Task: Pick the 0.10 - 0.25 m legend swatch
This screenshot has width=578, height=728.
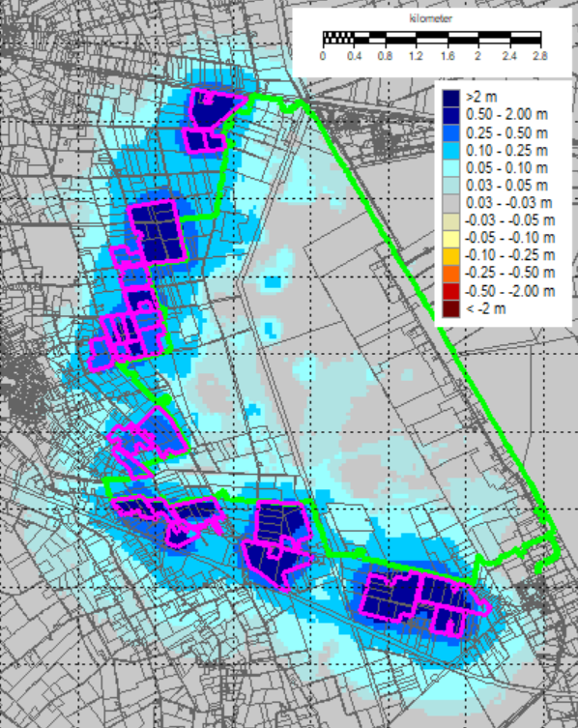Action: coord(450,151)
